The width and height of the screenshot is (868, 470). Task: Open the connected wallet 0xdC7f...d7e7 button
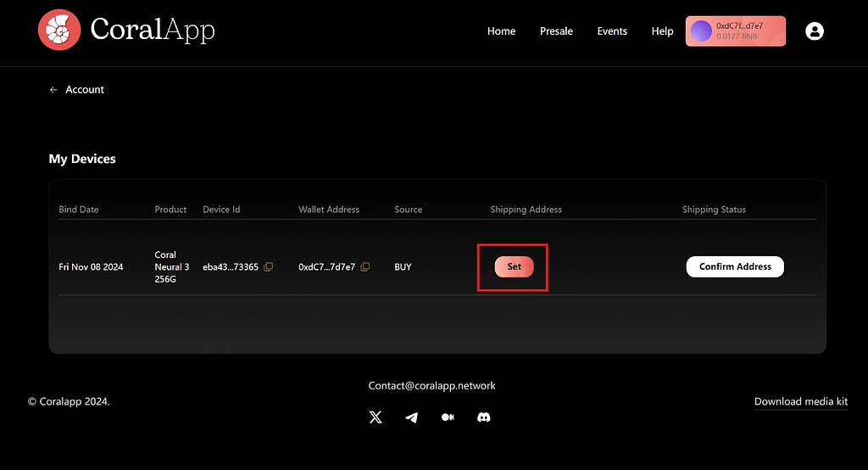tap(736, 31)
